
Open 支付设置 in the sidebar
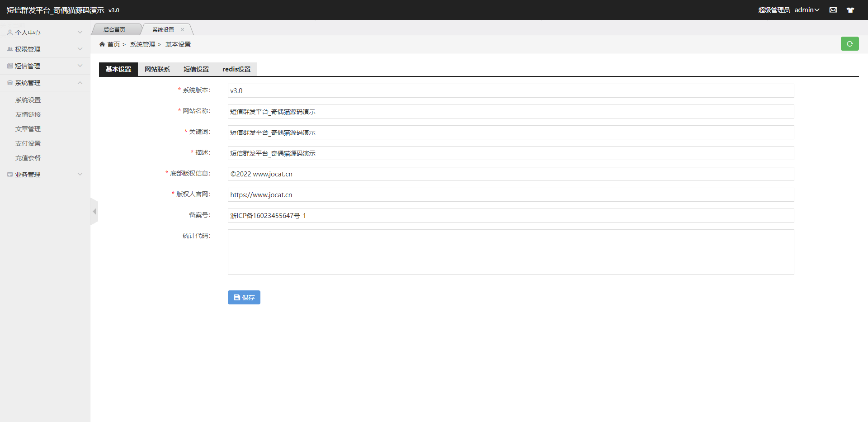[28, 143]
